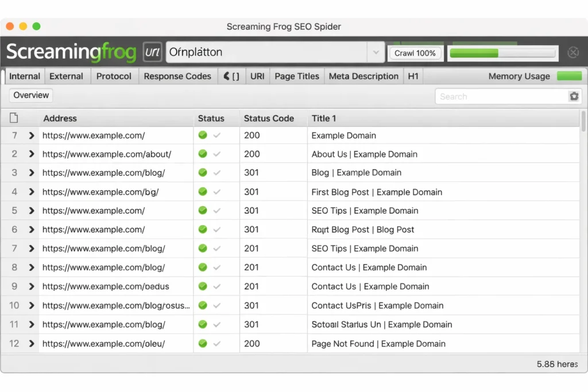
Task: Expand the truncated blog/osus row
Action: click(32, 305)
